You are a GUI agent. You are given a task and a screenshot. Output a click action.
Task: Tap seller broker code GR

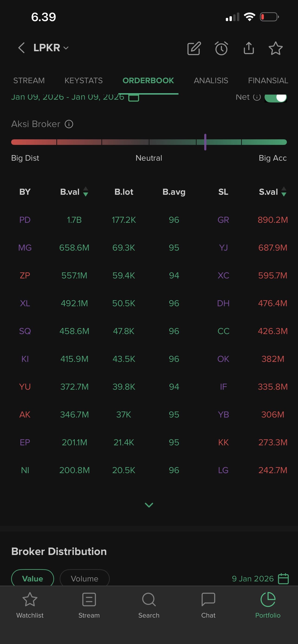click(223, 220)
